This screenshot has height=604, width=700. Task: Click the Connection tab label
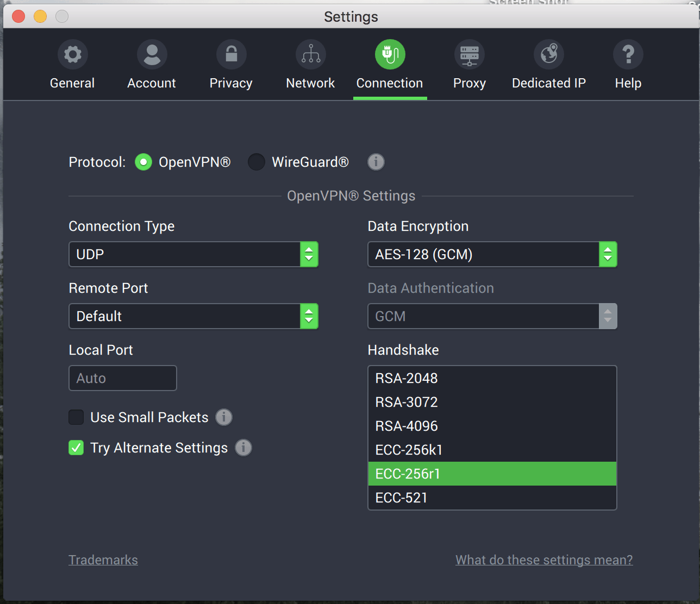tap(390, 83)
